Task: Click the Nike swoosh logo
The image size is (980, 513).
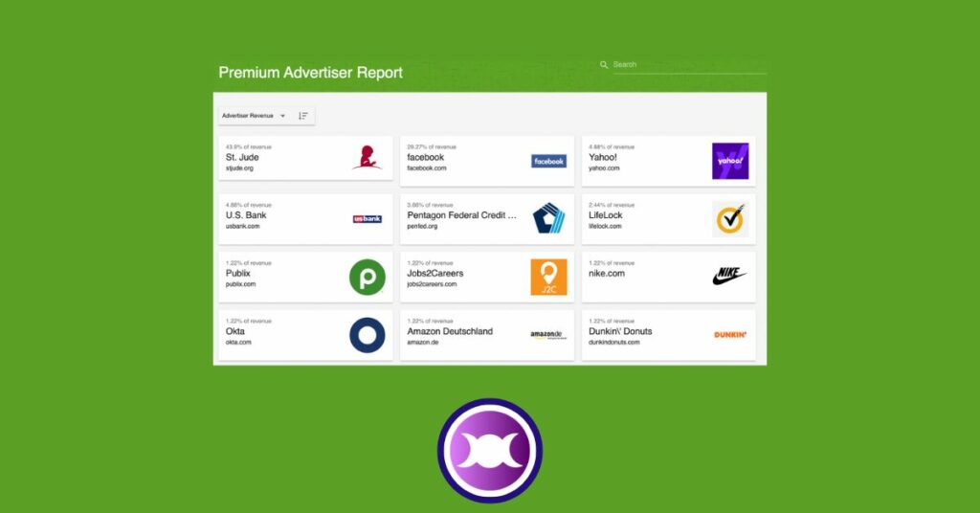Action: [x=730, y=275]
